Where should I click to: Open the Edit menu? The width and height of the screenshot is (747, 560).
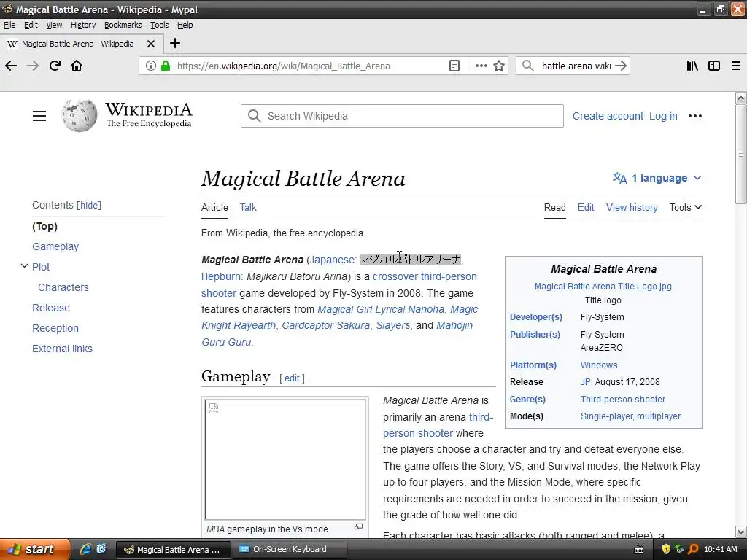[31, 25]
